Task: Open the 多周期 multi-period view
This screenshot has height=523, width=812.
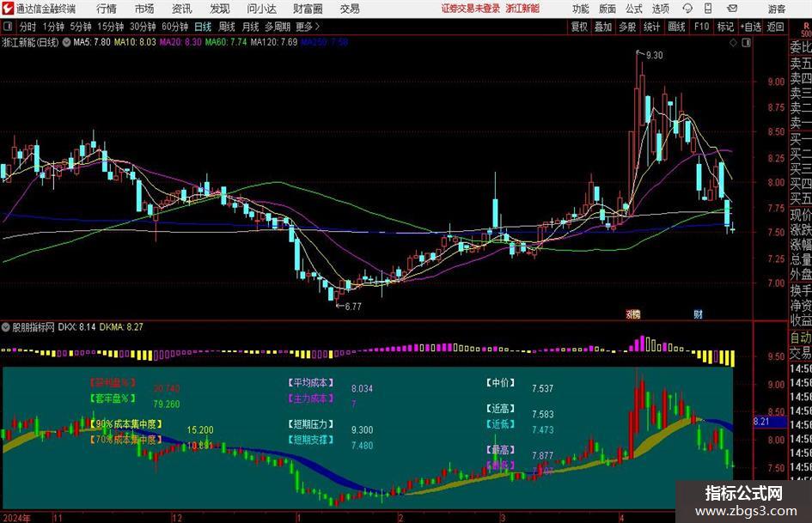Action: tap(278, 27)
